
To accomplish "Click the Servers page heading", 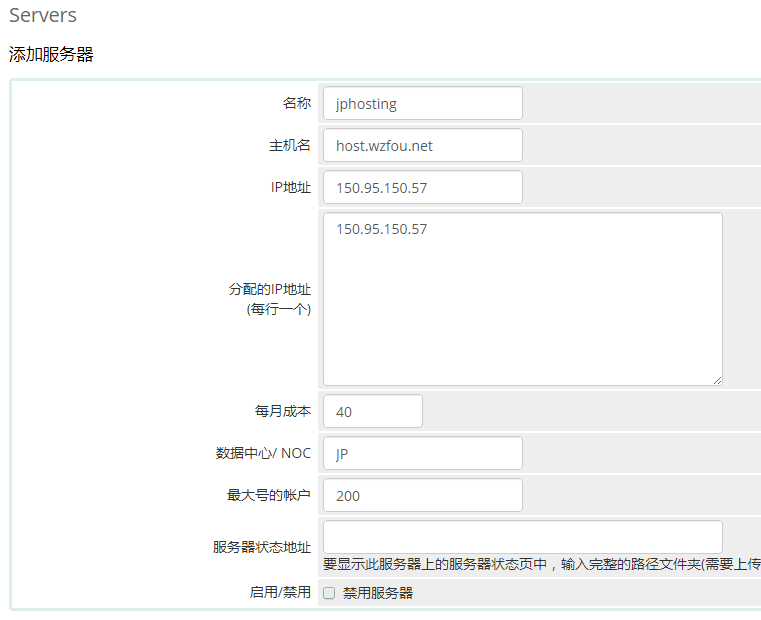I will (43, 16).
